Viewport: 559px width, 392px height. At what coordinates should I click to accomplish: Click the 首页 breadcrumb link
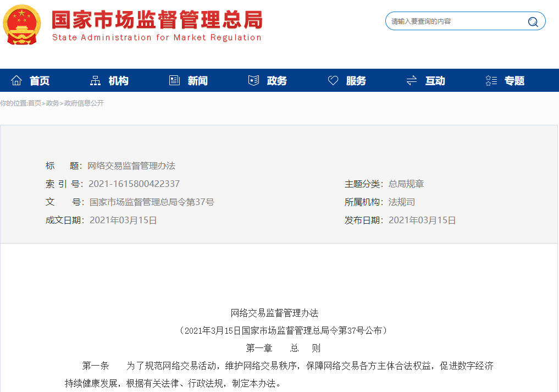(35, 103)
